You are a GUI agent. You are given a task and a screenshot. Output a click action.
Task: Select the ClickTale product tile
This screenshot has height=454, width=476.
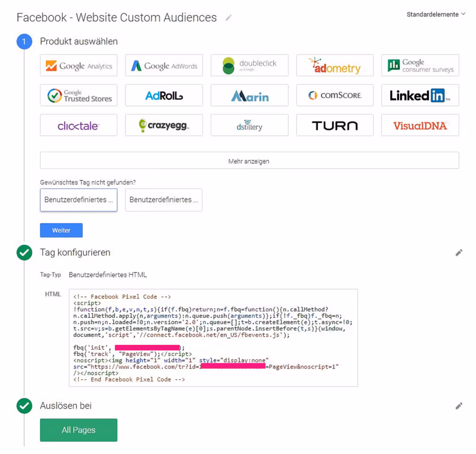[78, 125]
